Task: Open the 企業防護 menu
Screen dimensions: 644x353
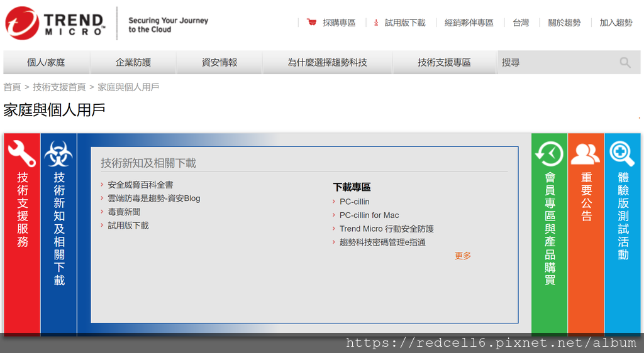Action: pyautogui.click(x=133, y=62)
